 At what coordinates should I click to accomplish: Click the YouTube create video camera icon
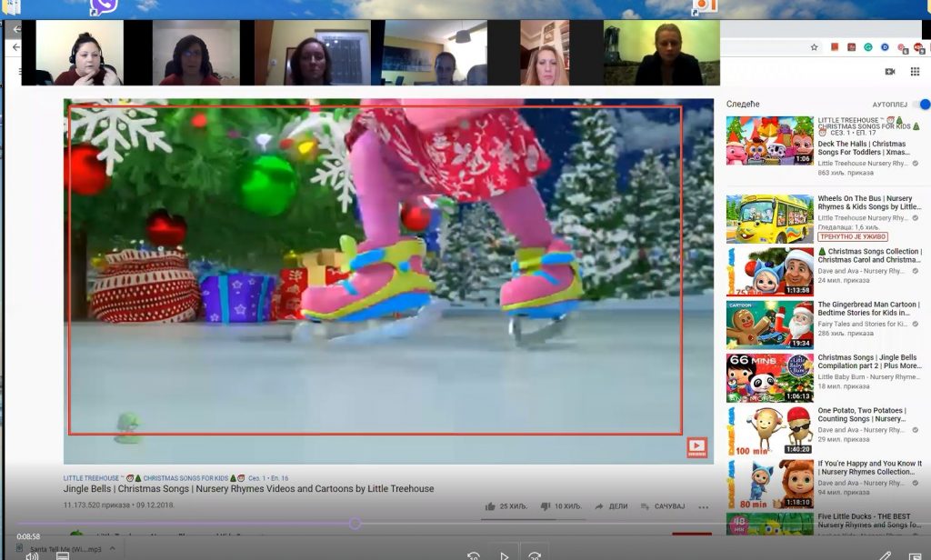click(889, 71)
